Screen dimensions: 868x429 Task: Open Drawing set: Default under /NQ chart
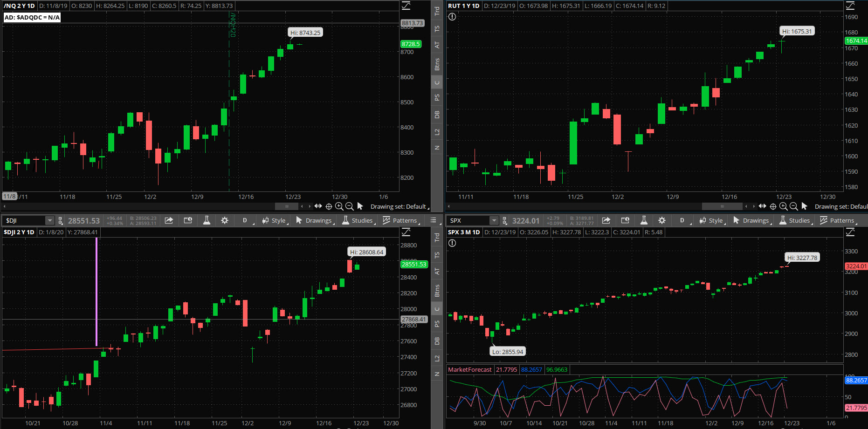click(400, 206)
